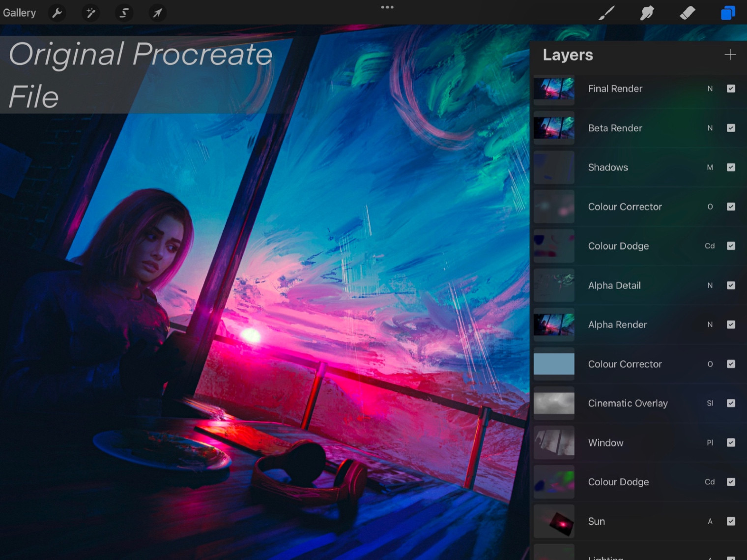Open blend mode Cd on upper Colour Dodge
This screenshot has width=747, height=560.
(710, 246)
